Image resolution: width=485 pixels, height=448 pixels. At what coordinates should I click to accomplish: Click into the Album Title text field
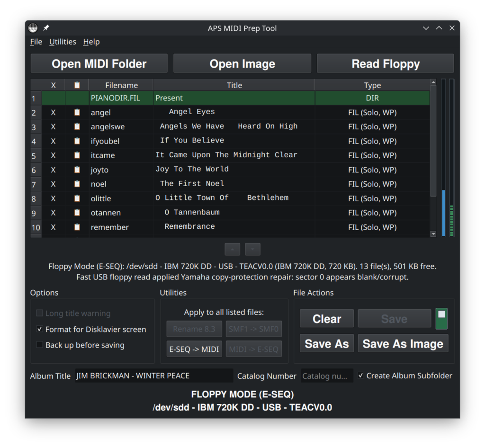coord(154,376)
